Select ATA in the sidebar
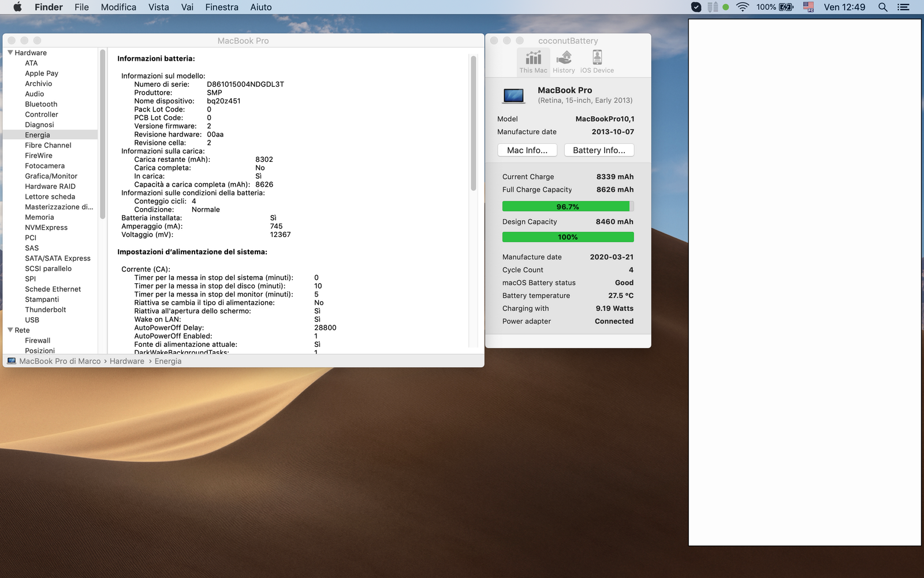Screen dimensions: 924x578 31,63
